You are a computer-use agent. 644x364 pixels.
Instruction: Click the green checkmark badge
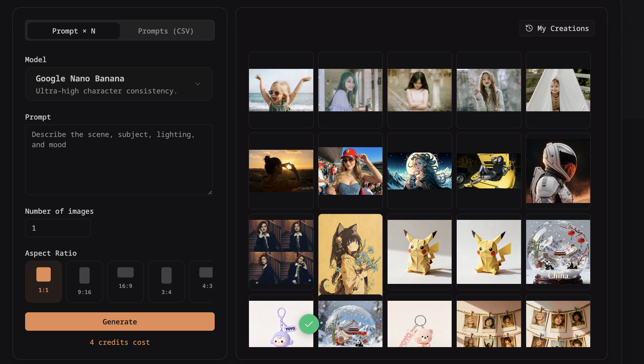(309, 324)
